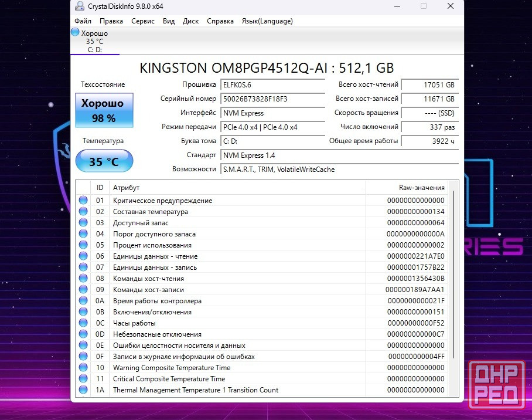Open the Язык(Language) menu
Image resolution: width=532 pixels, height=420 pixels.
(x=267, y=21)
